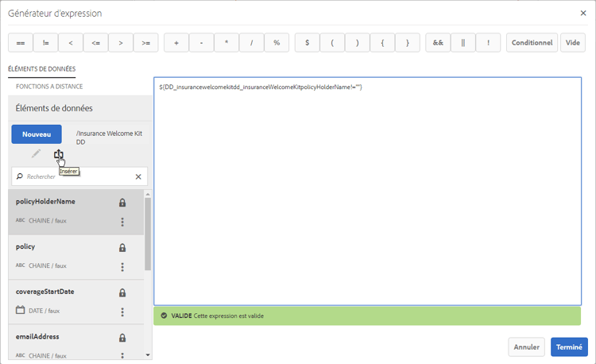Open the three-dot menu for policy
The width and height of the screenshot is (596, 364).
(x=122, y=267)
